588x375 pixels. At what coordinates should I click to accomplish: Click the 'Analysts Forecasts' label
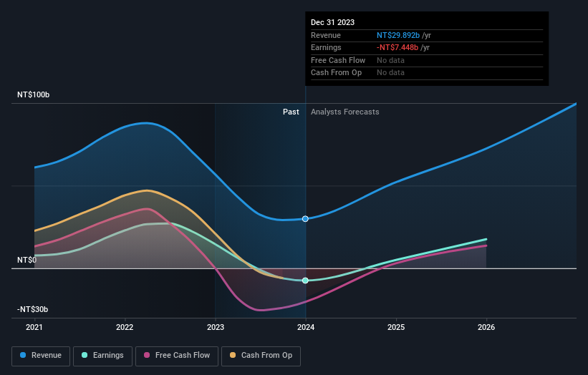tap(345, 112)
